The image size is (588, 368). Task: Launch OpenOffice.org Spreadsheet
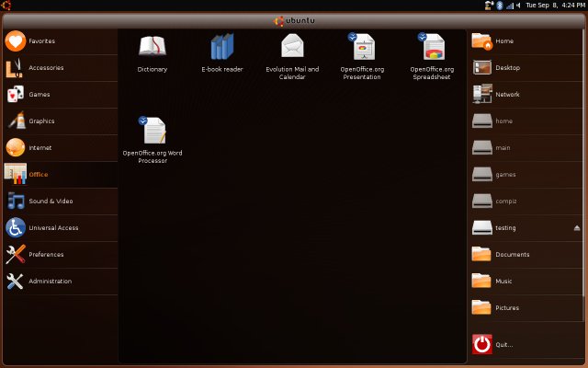[433, 46]
